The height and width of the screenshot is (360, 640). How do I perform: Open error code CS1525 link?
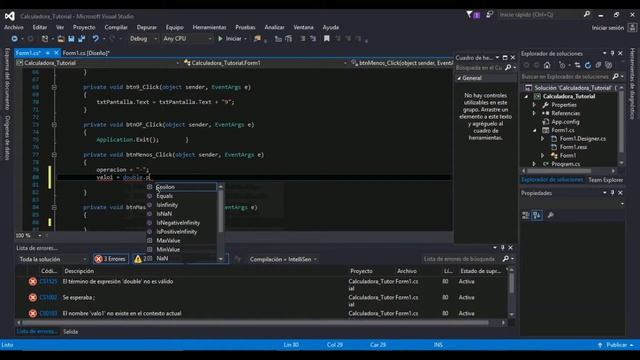point(49,282)
